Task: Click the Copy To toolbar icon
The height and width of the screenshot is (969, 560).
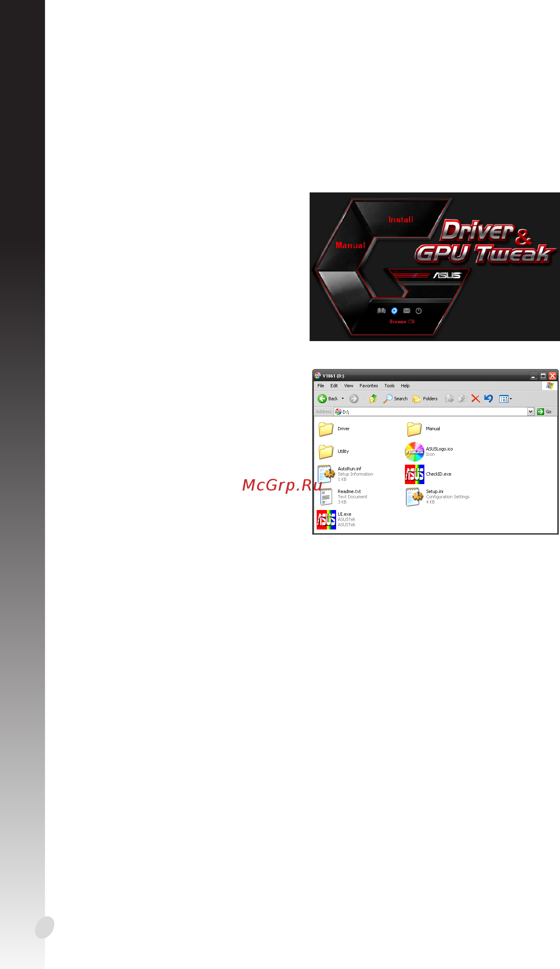Action: coord(462,399)
